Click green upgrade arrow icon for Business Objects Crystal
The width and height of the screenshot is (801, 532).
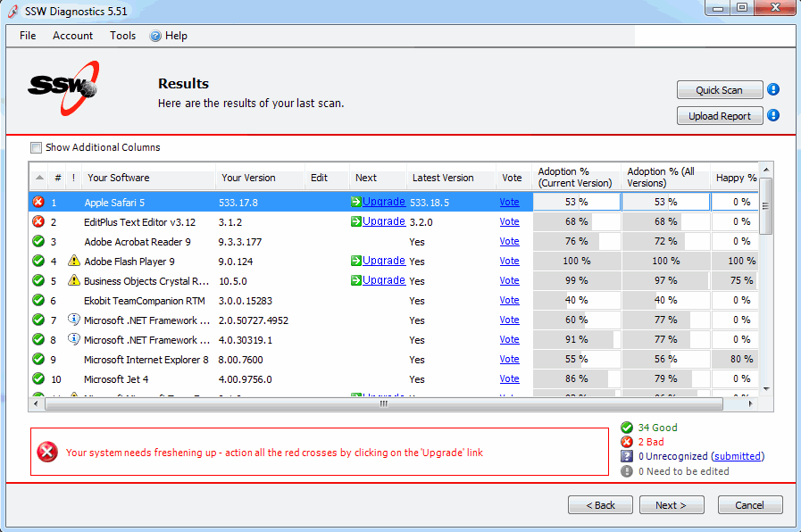[356, 280]
